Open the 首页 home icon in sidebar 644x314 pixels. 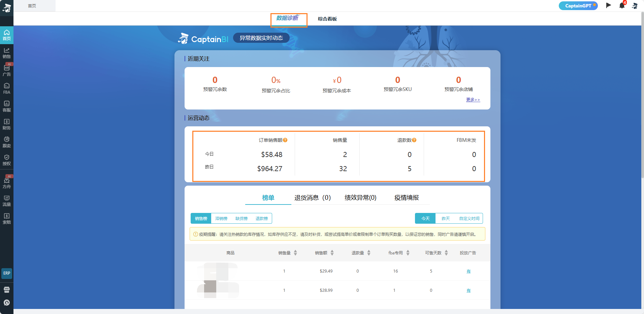[7, 35]
